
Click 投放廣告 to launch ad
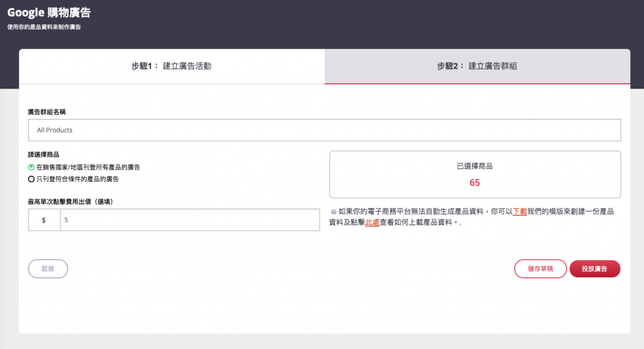[x=595, y=269]
